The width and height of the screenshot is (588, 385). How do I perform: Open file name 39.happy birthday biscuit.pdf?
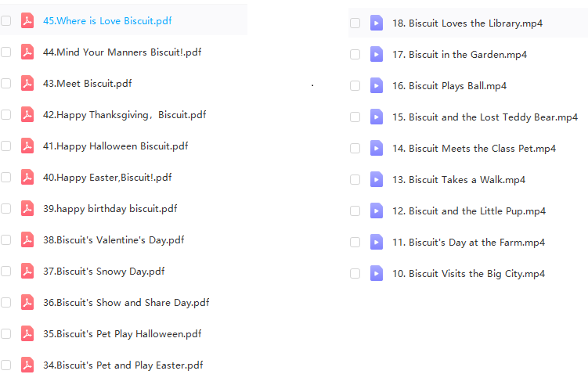(x=110, y=209)
